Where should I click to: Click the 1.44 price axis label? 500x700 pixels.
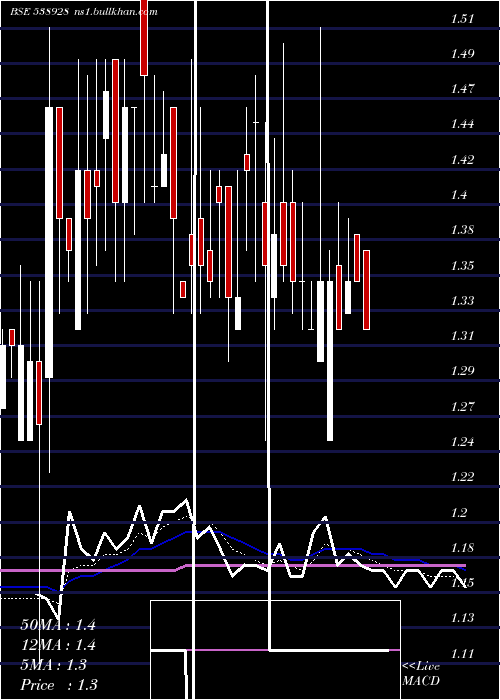[x=462, y=124]
